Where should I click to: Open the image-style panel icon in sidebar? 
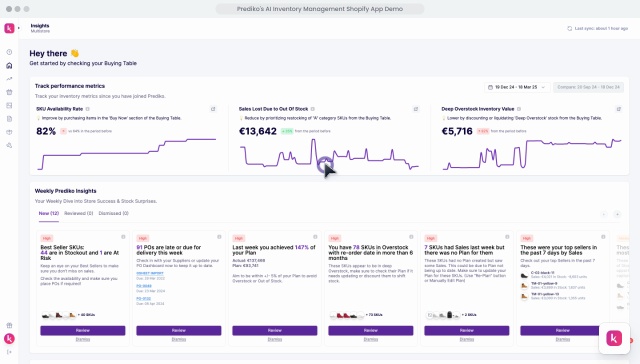(x=9, y=105)
